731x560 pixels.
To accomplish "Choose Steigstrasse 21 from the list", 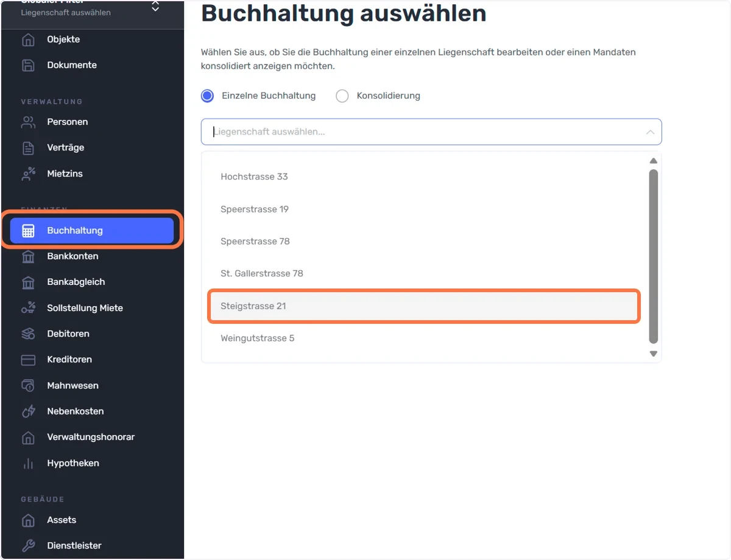I will (424, 306).
